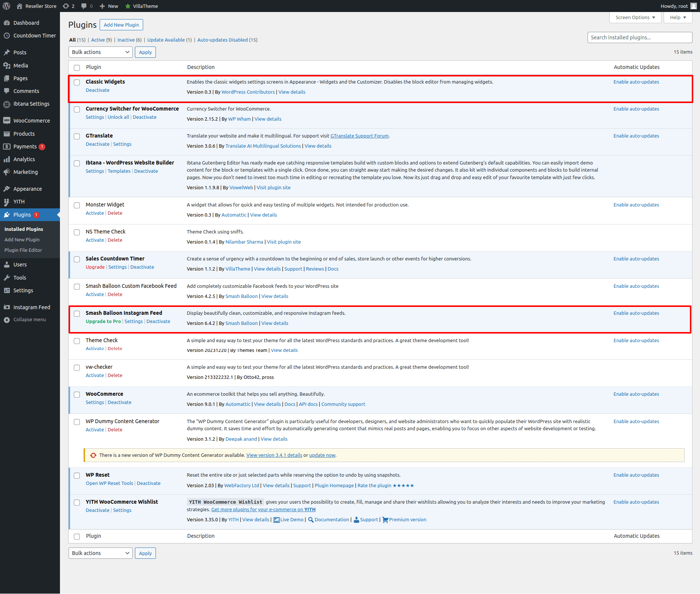Expand the Help dropdown tab
The height and width of the screenshot is (594, 700).
[678, 17]
